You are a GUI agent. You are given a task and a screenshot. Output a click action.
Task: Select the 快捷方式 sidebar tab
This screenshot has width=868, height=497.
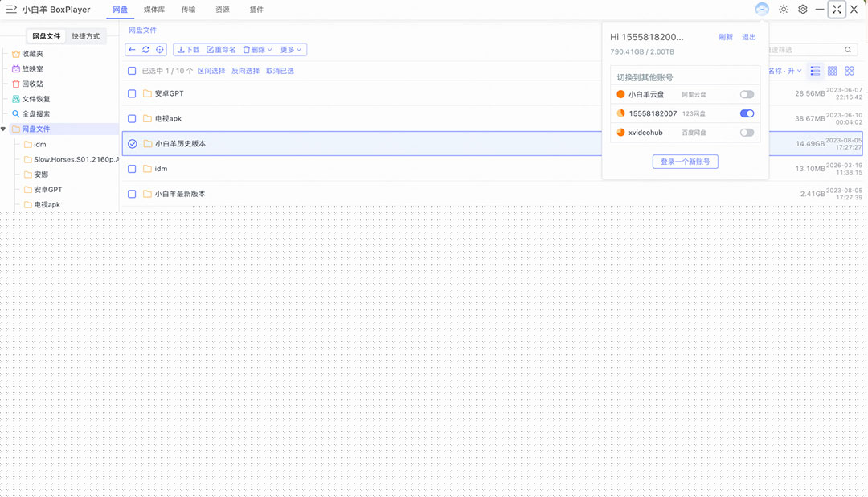86,36
